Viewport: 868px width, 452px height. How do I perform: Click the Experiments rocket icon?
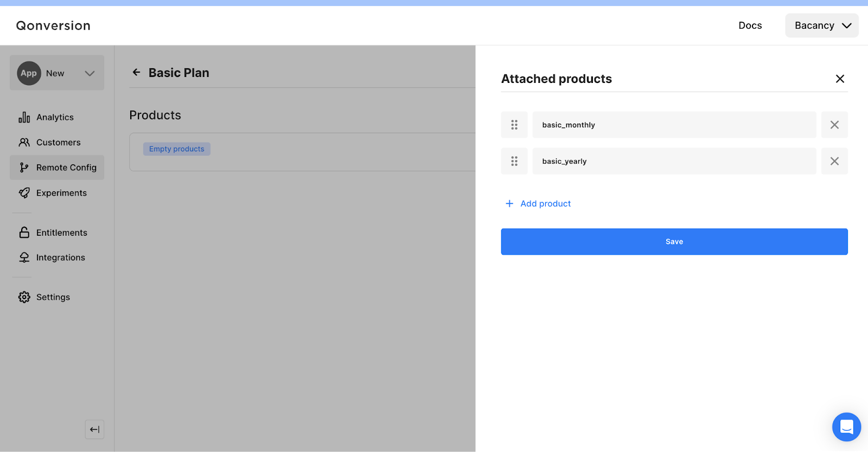[x=24, y=193]
